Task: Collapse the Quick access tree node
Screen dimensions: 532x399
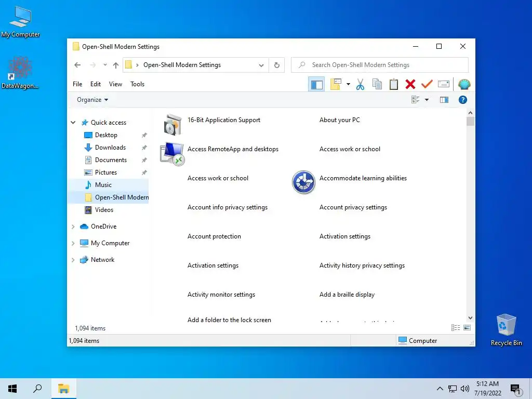Action: (73, 122)
